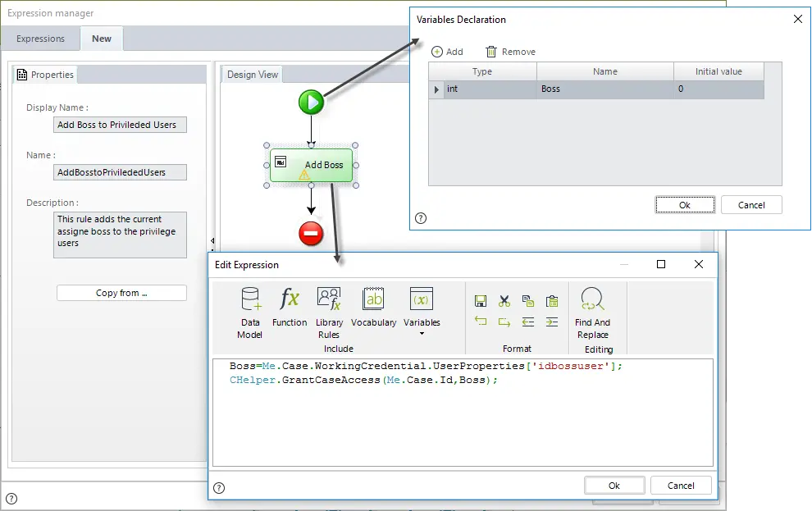Click Cancel in Variables Declaration dialog
The height and width of the screenshot is (511, 812).
pos(751,205)
